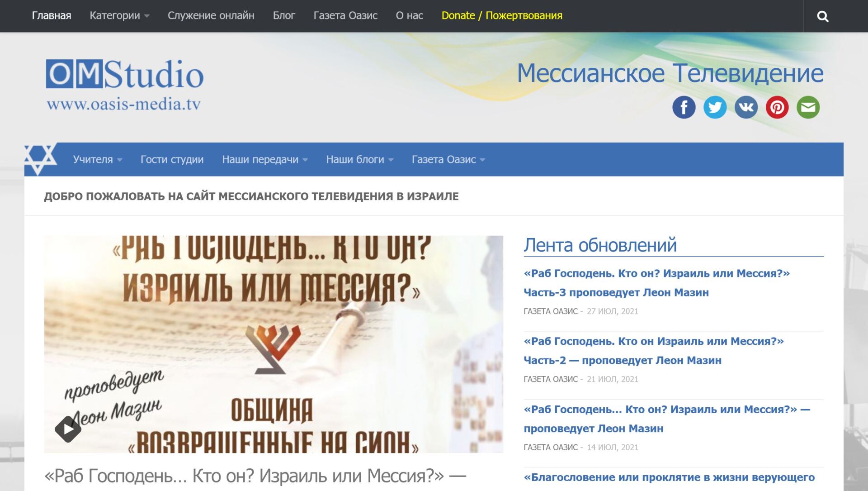Open the search magnifier icon
Image resolution: width=868 pixels, height=491 pixels.
click(x=822, y=16)
